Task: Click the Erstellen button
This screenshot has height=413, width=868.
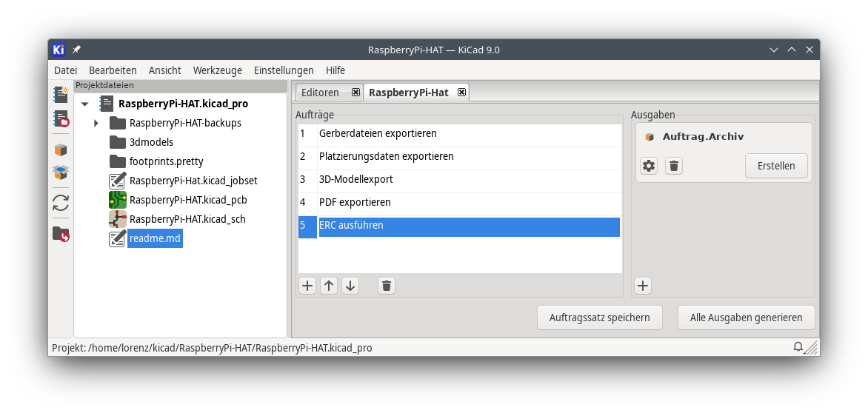Action: (x=776, y=166)
